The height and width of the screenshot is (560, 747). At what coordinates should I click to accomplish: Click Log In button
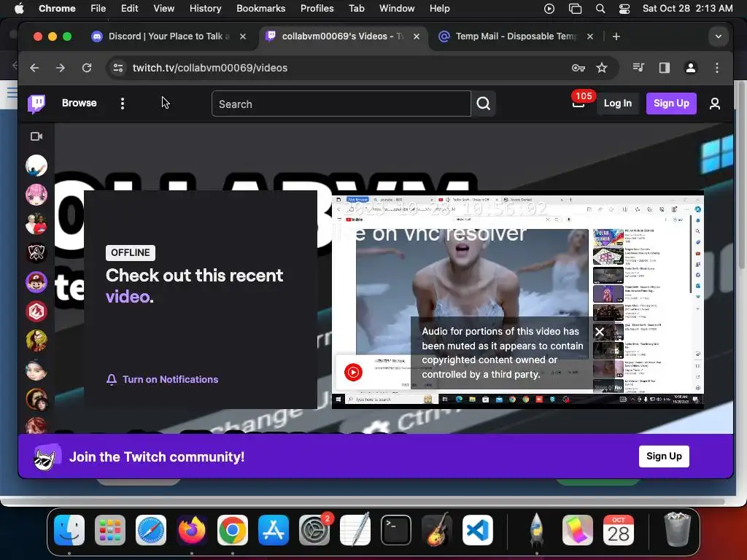(x=617, y=104)
